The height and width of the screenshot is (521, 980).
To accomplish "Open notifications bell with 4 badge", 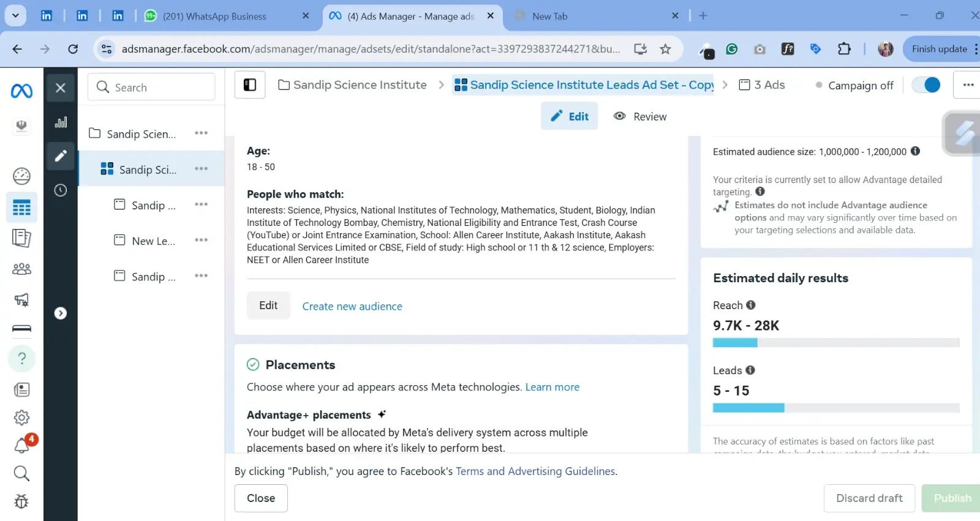I will click(x=22, y=445).
